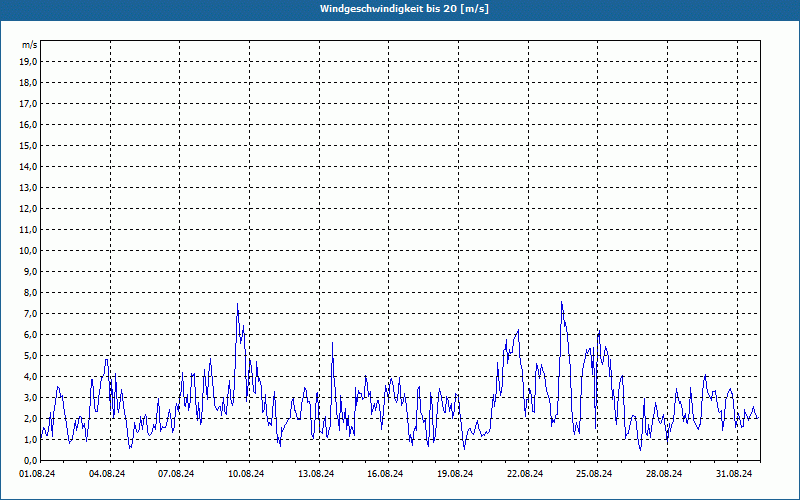Click the chart title 'Windgeschwindigkeit bis 20 [m/s]'
Screen dimensions: 800x500
[404, 9]
